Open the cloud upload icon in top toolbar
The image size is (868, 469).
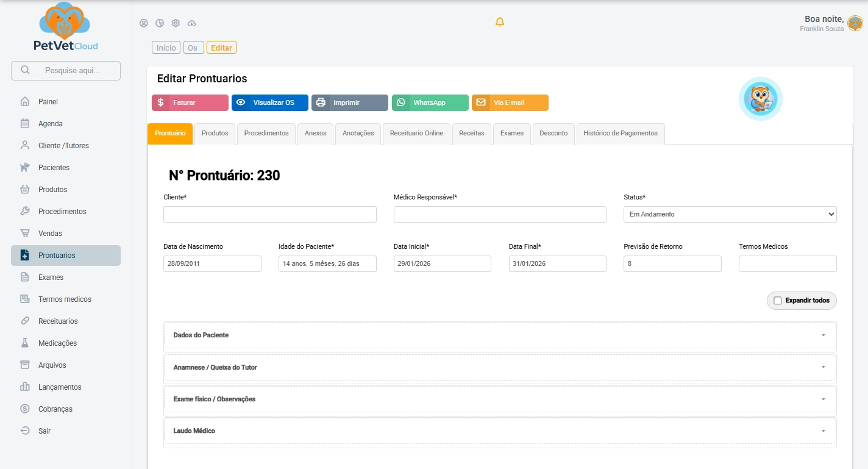191,23
